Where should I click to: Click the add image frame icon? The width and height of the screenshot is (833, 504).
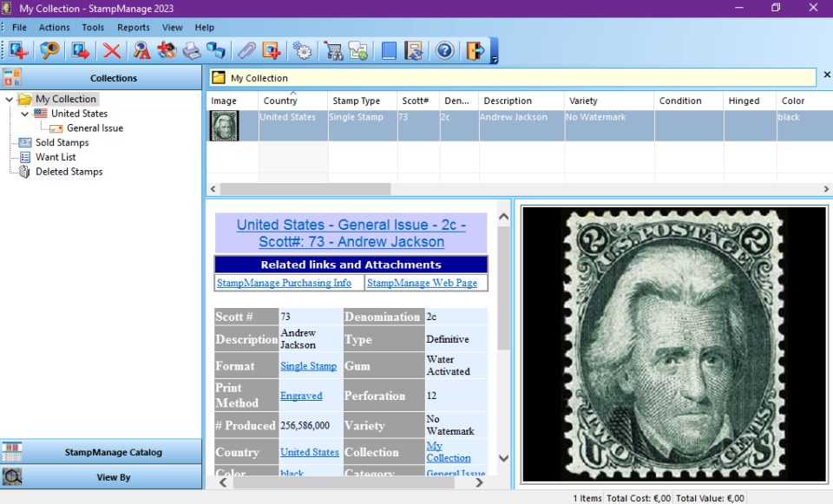click(x=272, y=50)
